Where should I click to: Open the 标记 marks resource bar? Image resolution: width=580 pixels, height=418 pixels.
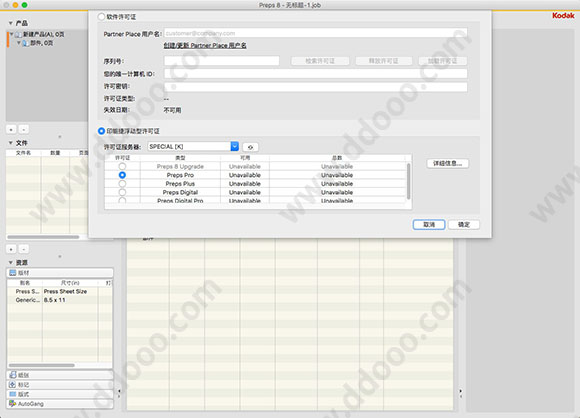[60, 385]
